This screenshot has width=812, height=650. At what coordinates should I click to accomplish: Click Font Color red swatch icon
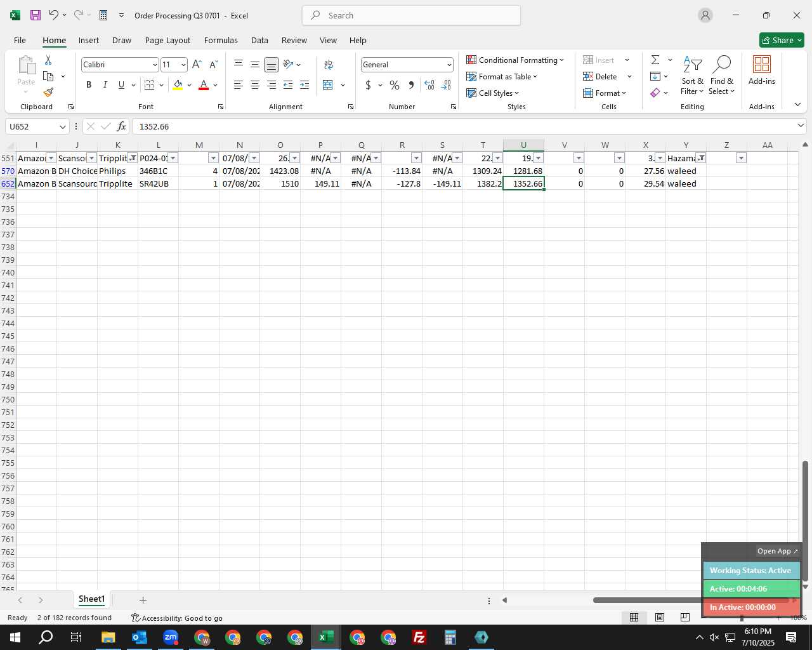click(x=204, y=84)
